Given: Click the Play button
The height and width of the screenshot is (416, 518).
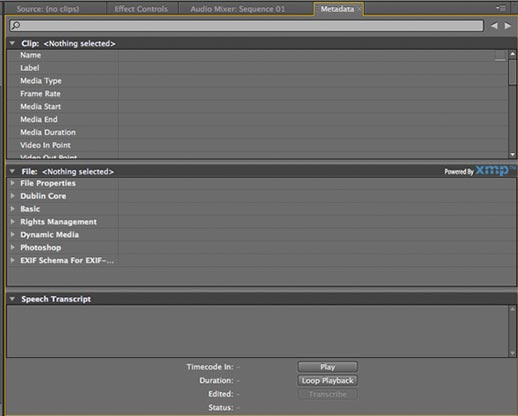Looking at the screenshot, I should tap(328, 367).
